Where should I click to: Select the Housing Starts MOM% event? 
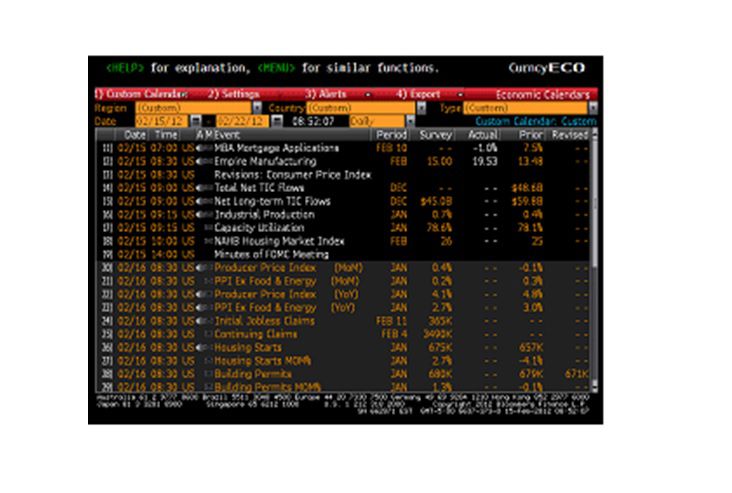(x=263, y=361)
